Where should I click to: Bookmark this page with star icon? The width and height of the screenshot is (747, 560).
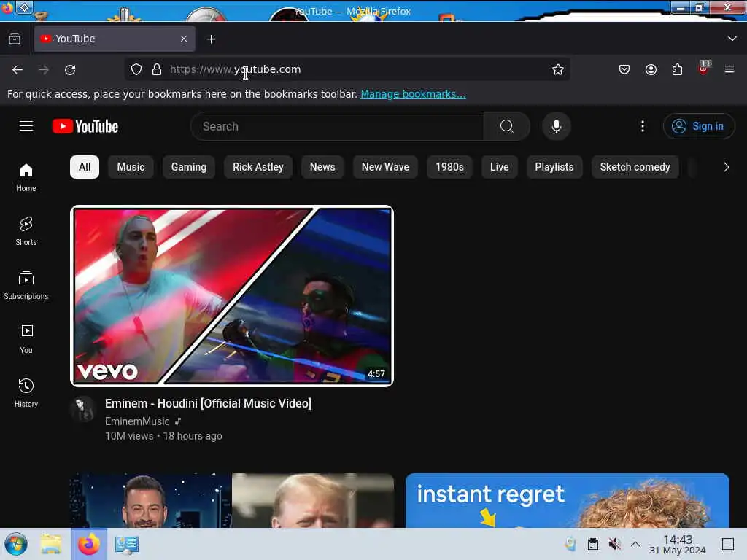pyautogui.click(x=558, y=69)
